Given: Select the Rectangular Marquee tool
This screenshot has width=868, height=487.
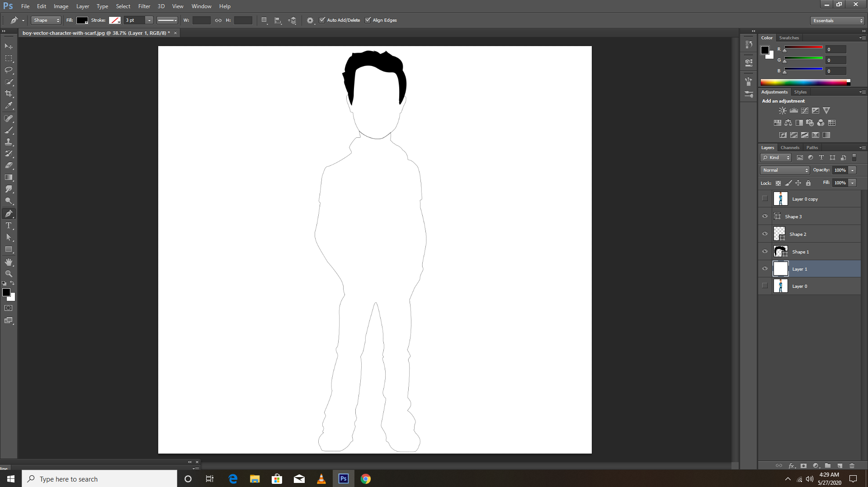Looking at the screenshot, I should 9,58.
